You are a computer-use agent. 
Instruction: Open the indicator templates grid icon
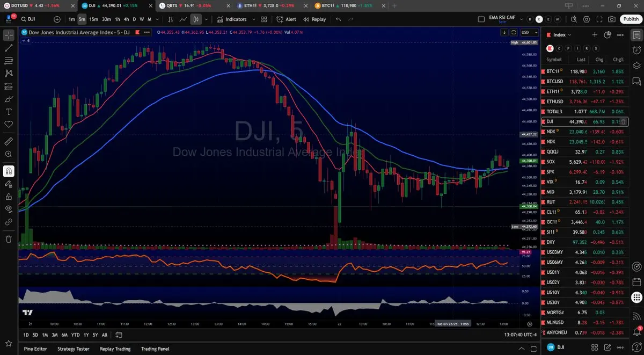(264, 19)
